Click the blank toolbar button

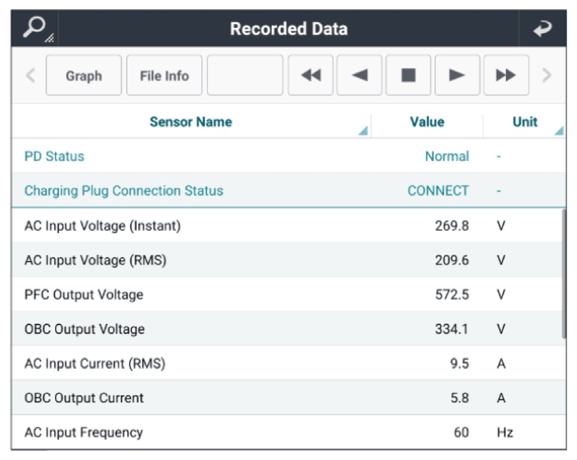tap(245, 75)
